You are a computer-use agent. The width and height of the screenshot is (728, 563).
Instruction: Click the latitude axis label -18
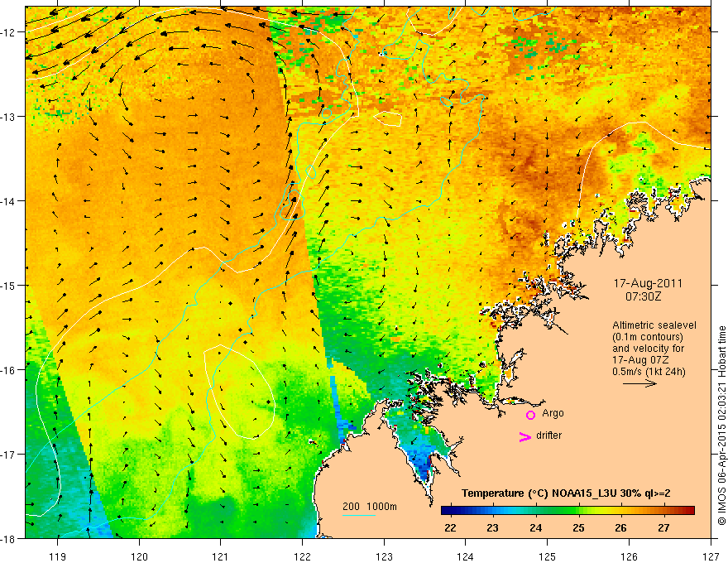click(x=9, y=538)
